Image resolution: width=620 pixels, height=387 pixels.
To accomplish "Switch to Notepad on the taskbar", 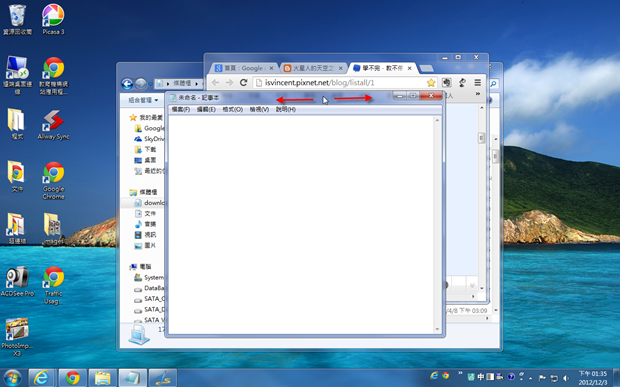I will pos(132,378).
